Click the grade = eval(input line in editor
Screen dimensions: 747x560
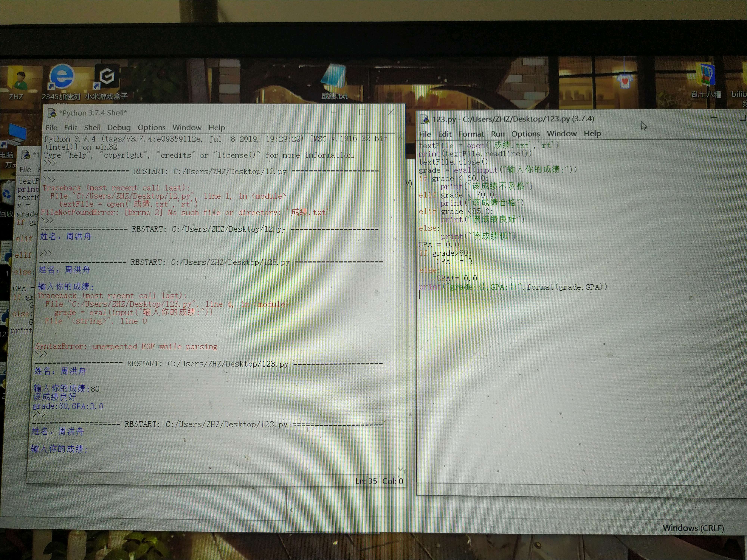click(498, 170)
